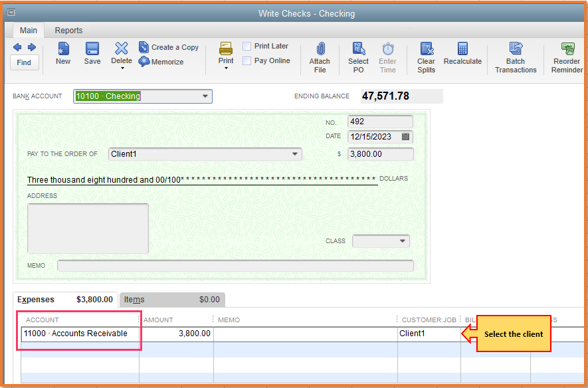This screenshot has height=388, width=588.
Task: Click the expense row memo cell
Action: click(306, 334)
